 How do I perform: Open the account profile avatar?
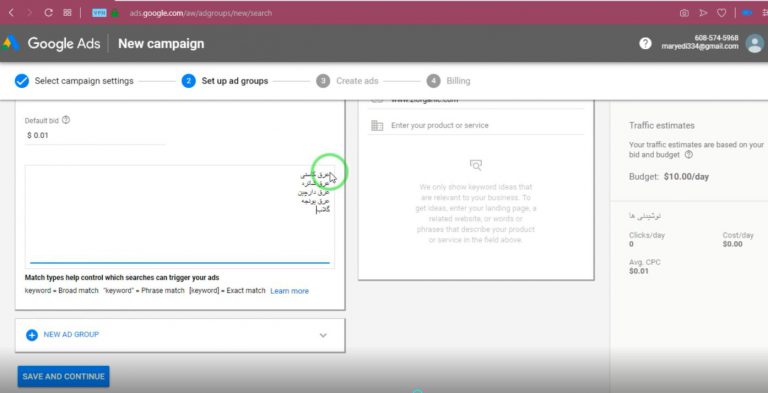tap(754, 43)
